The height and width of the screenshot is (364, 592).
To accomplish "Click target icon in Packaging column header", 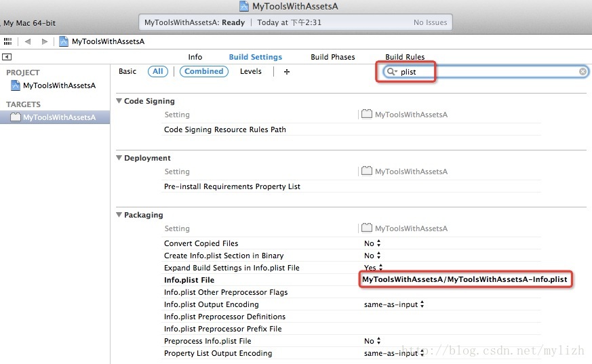I will point(367,228).
